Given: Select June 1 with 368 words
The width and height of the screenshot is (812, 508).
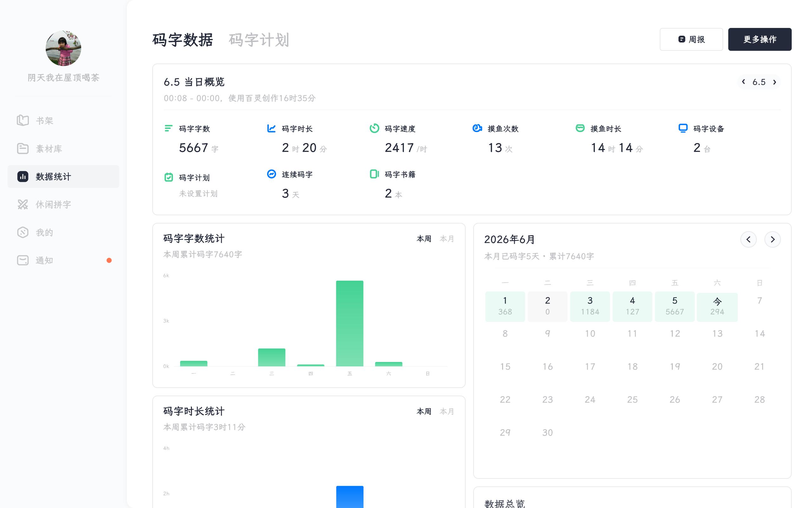Looking at the screenshot, I should point(505,306).
